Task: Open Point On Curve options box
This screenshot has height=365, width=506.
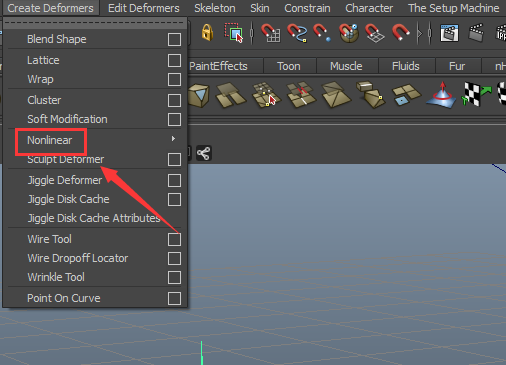Action: pyautogui.click(x=174, y=298)
